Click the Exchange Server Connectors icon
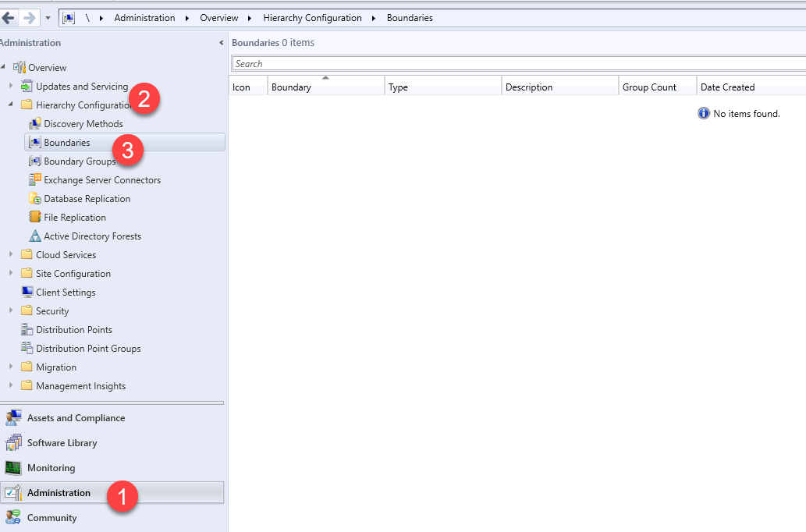The height and width of the screenshot is (532, 806). tap(34, 180)
